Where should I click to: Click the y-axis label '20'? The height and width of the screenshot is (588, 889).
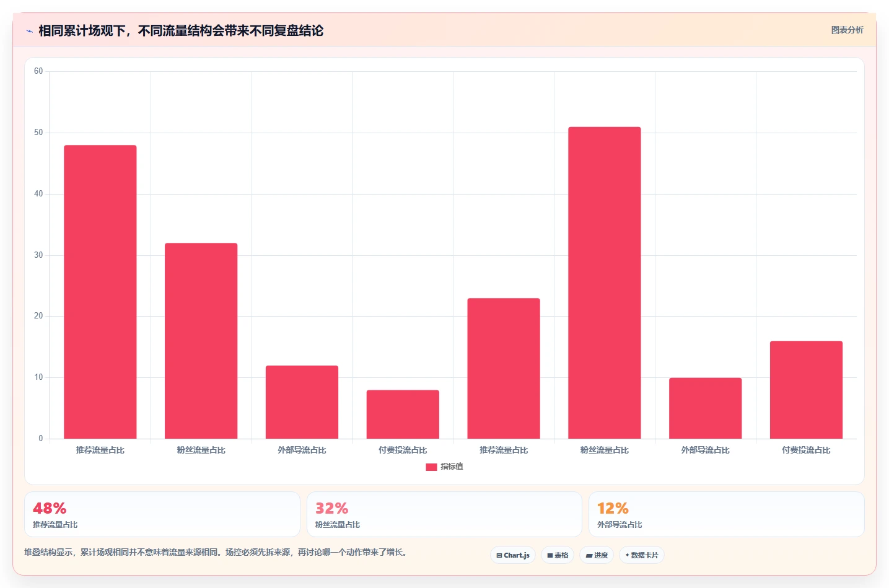38,316
